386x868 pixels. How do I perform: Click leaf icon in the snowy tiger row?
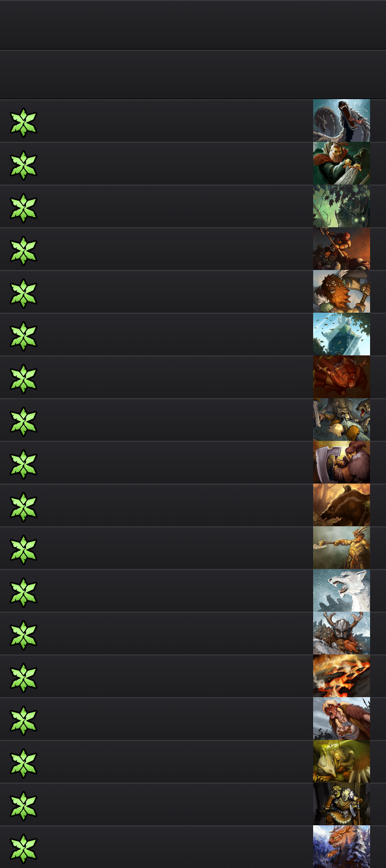23,849
